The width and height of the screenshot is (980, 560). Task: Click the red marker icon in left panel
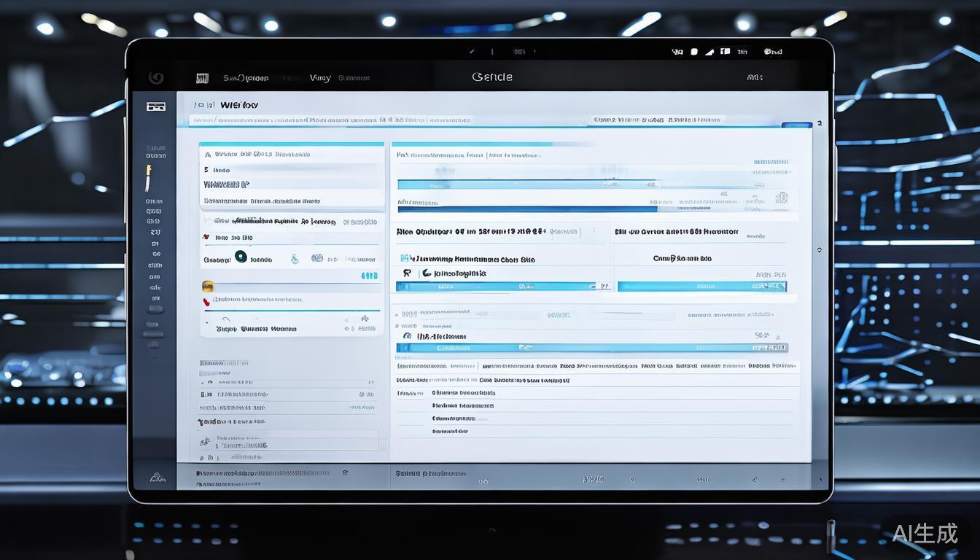click(207, 300)
